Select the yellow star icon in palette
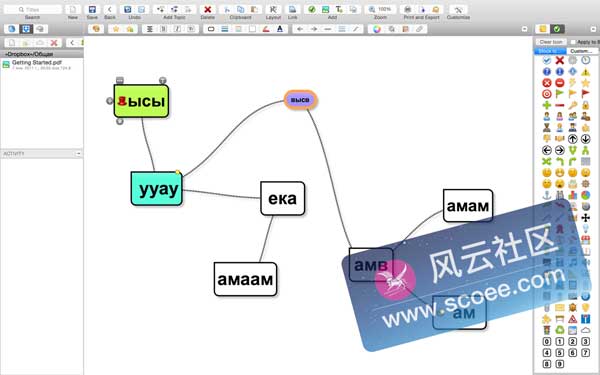This screenshot has height=375, width=600. tap(585, 83)
